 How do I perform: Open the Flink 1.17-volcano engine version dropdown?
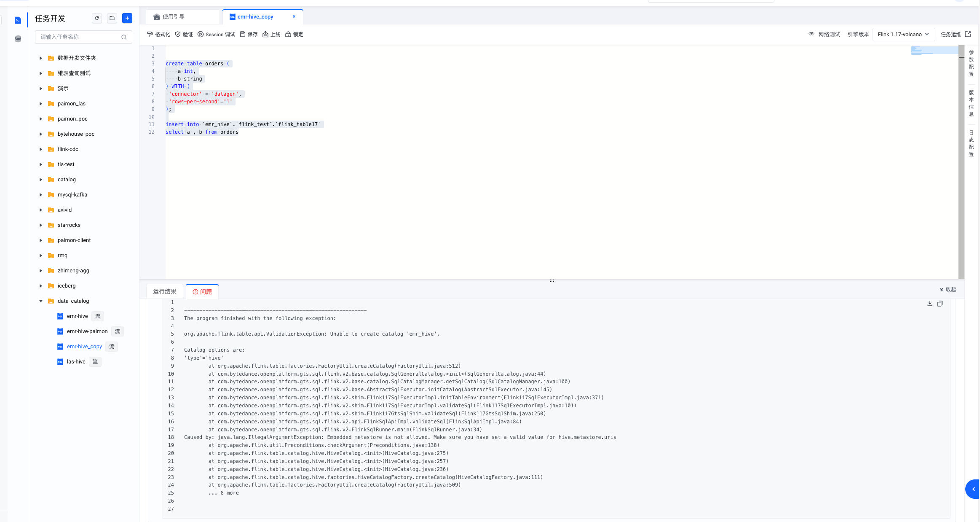pyautogui.click(x=903, y=35)
